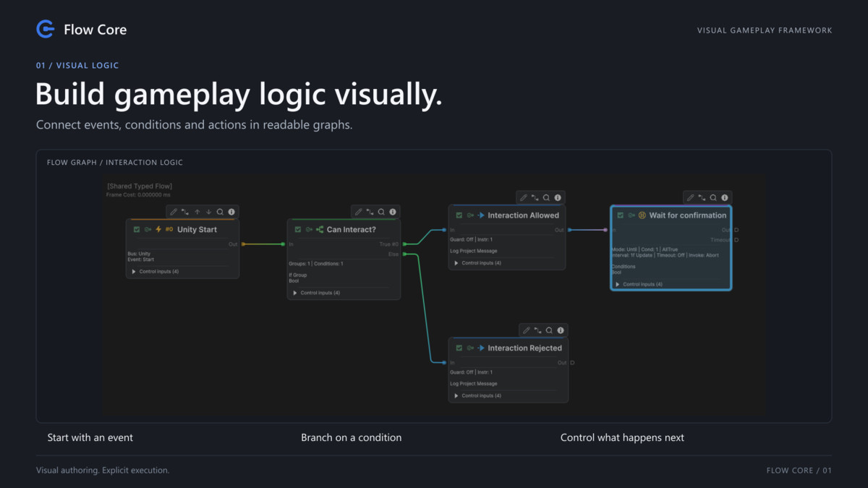Open the info icon above Wait for confirmation

[725, 197]
